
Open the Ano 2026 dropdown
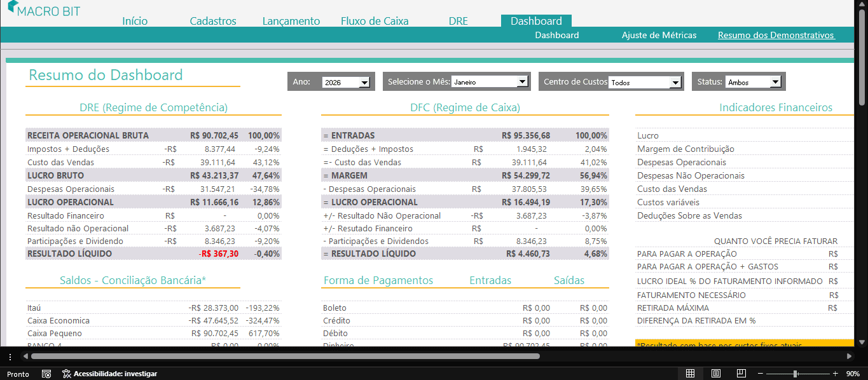click(364, 82)
